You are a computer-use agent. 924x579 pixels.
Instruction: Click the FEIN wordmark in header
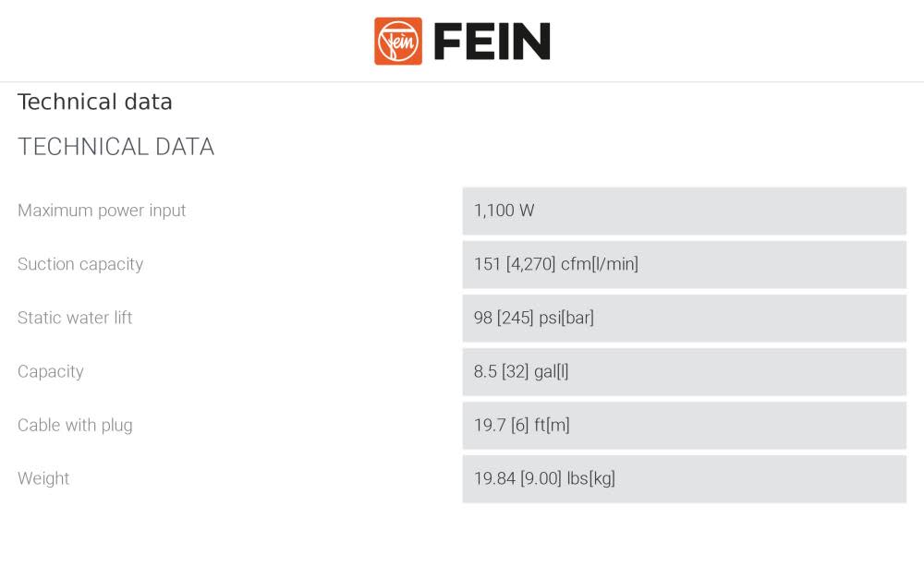pos(492,42)
